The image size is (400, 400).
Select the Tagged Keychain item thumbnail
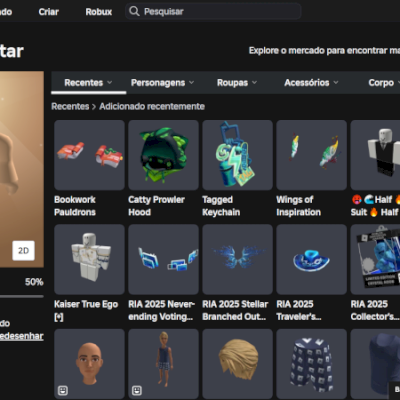[x=237, y=155]
